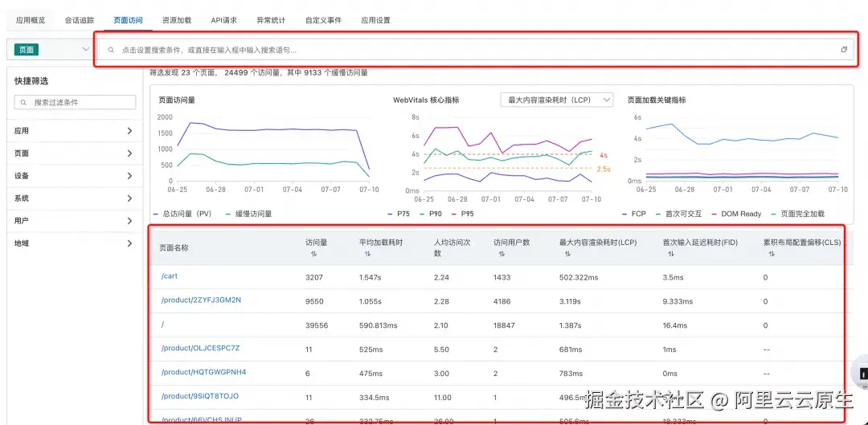
Task: Click the 搜索过滤条件 filter input
Action: pos(75,102)
